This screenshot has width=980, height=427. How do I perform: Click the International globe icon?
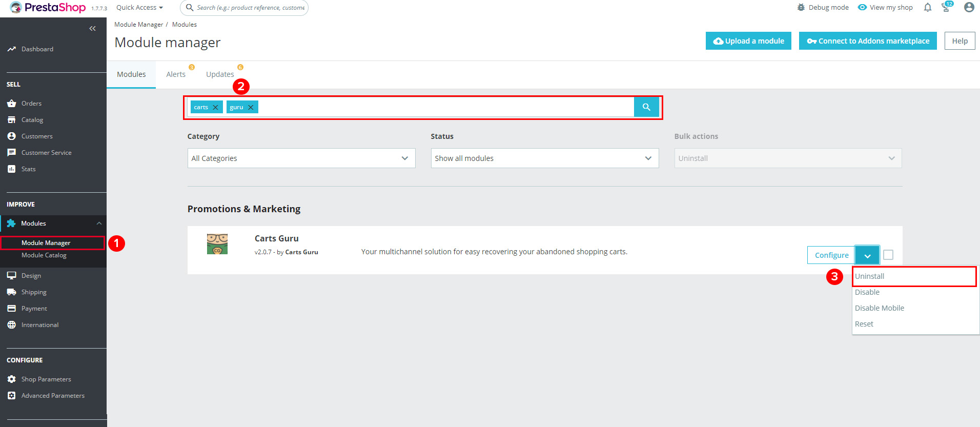[11, 325]
